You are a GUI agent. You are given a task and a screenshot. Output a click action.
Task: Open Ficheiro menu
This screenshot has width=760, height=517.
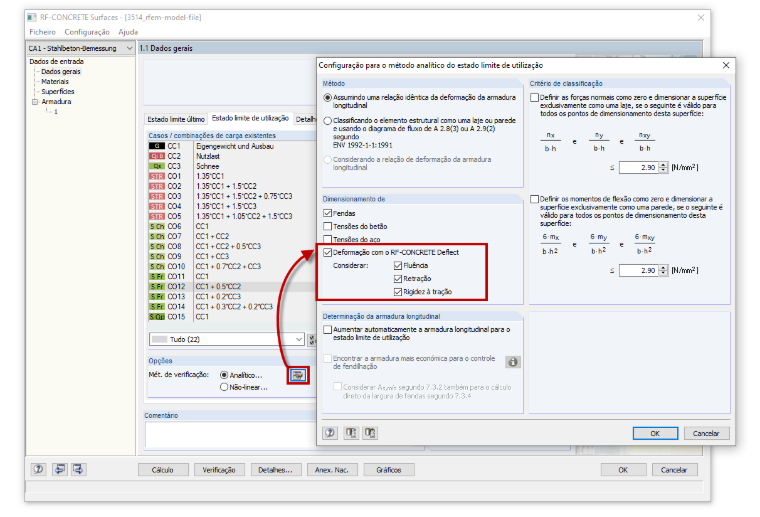pos(43,32)
